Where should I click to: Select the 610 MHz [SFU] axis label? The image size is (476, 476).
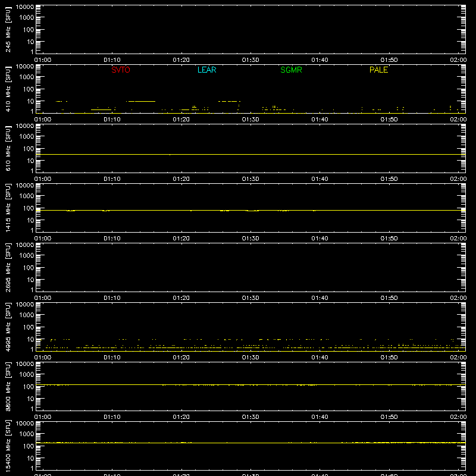click(8, 148)
